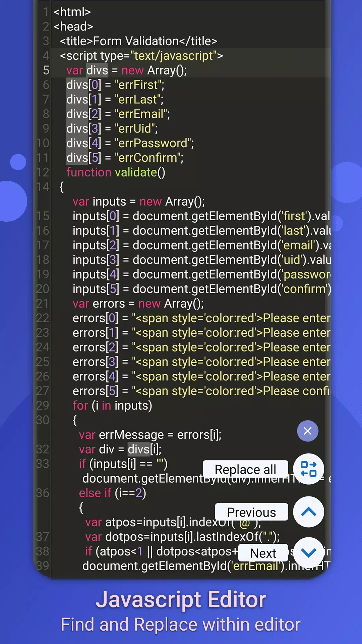
Task: Click the function validate() line
Action: click(116, 172)
